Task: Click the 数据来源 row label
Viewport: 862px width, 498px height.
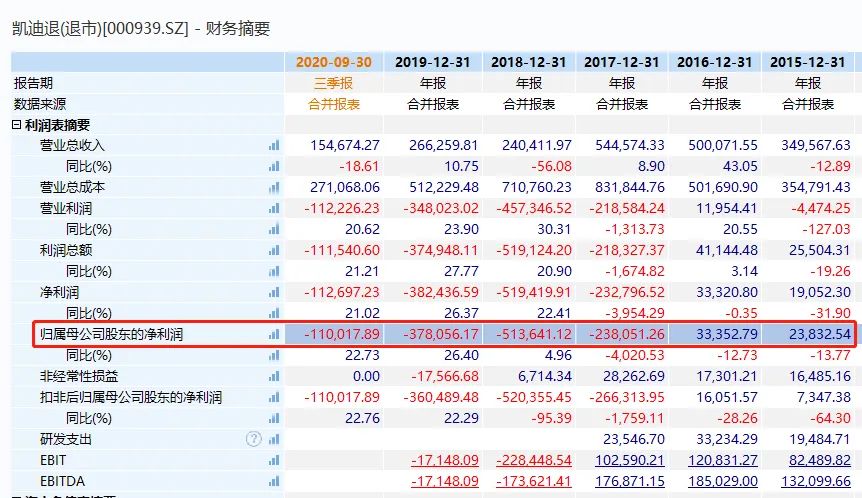Action: click(x=40, y=104)
